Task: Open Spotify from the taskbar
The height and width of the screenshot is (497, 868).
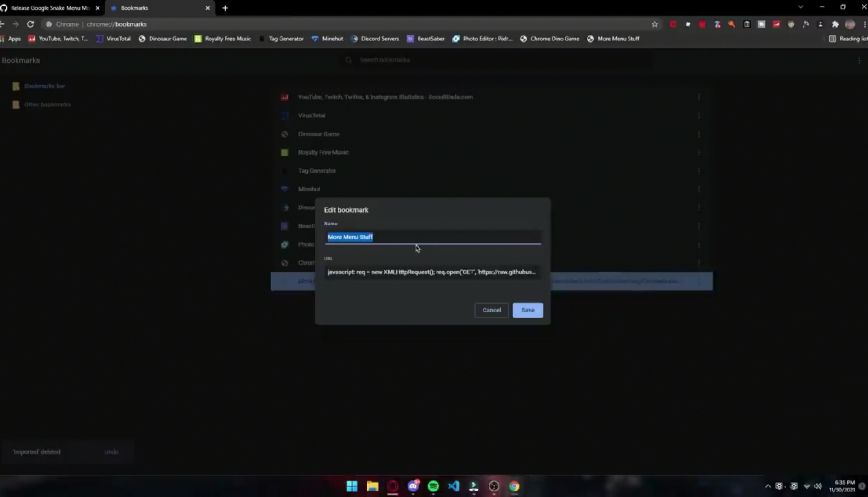Action: tap(433, 485)
